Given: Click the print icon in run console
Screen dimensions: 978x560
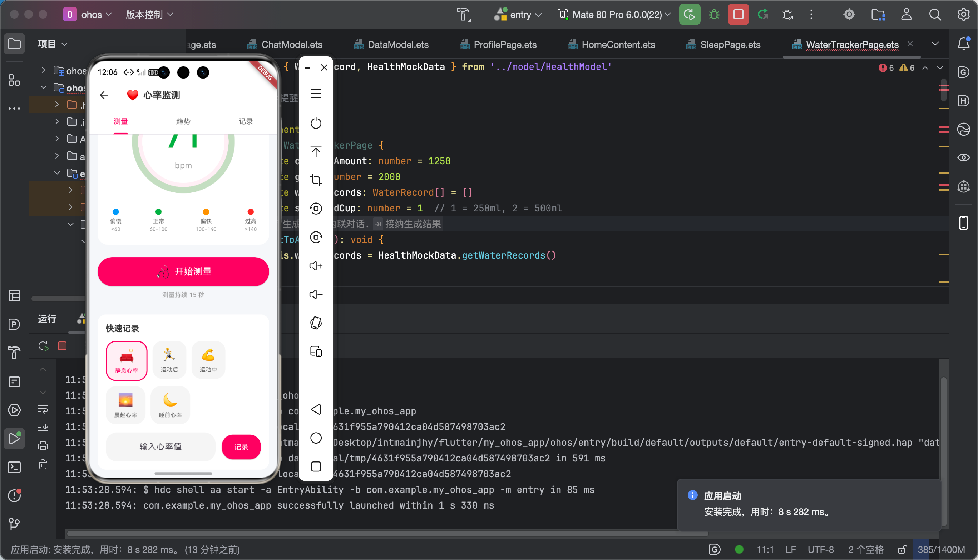Looking at the screenshot, I should 43,446.
